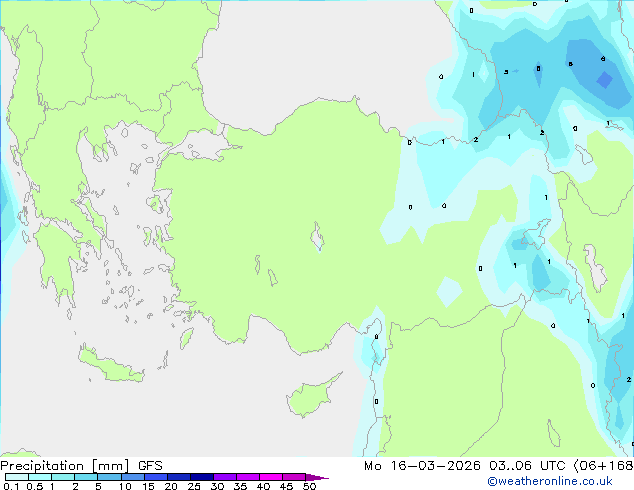Pick the legend swatch between 5 and 10
Image resolution: width=634 pixels, height=490 pixels.
(x=109, y=477)
